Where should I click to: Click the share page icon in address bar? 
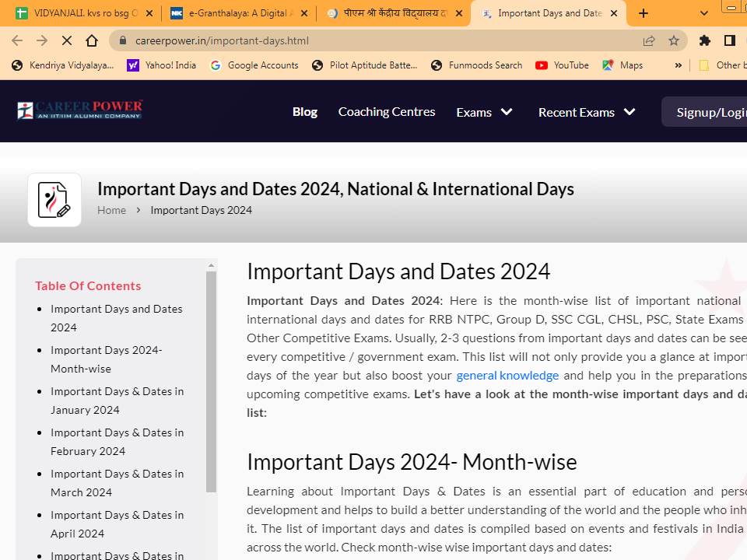pyautogui.click(x=649, y=40)
